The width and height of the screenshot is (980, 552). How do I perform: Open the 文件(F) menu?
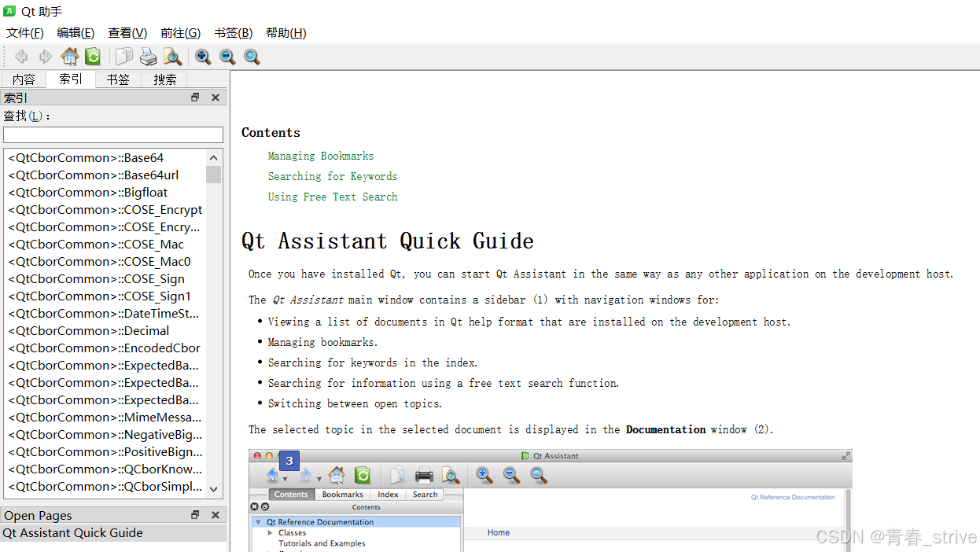(25, 33)
